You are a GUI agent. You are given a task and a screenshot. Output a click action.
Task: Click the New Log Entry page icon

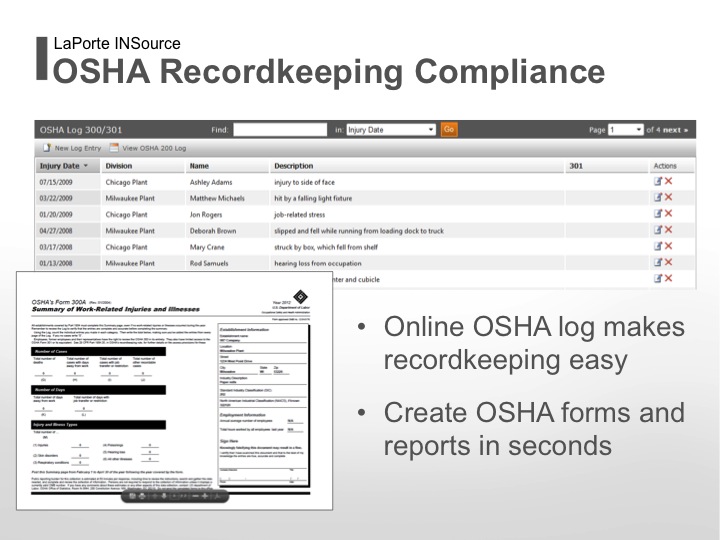47,147
